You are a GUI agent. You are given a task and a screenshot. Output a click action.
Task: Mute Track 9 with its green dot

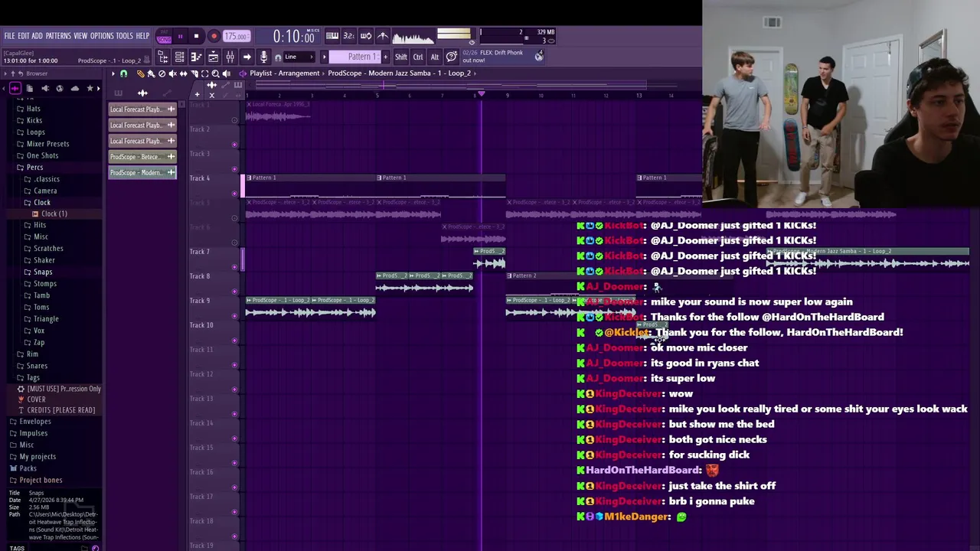coord(234,316)
